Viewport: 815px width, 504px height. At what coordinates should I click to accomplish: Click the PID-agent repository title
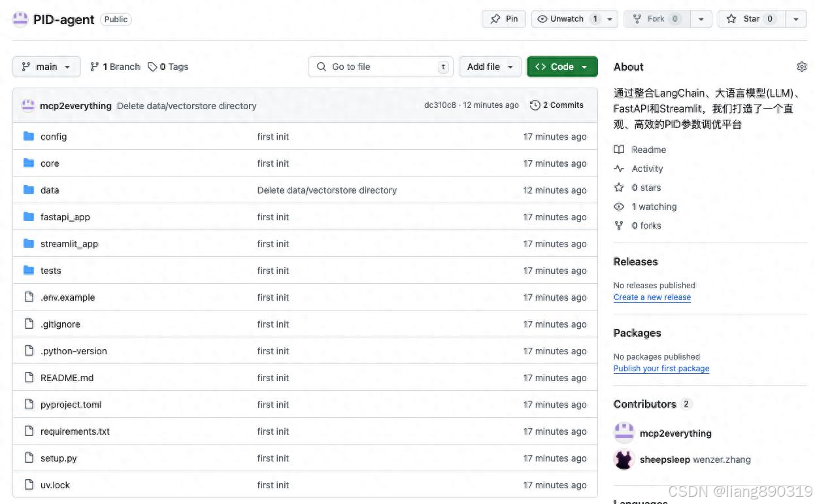click(64, 20)
